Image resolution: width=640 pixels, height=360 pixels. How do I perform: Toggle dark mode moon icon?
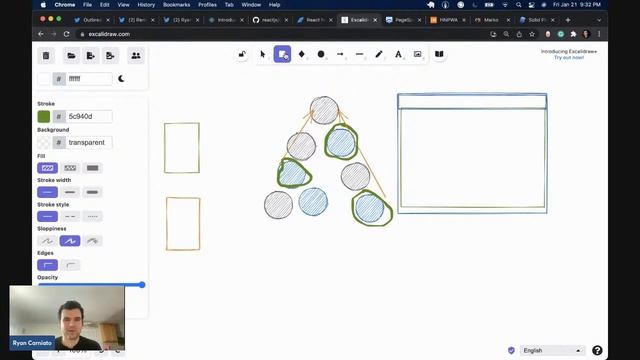pyautogui.click(x=121, y=79)
